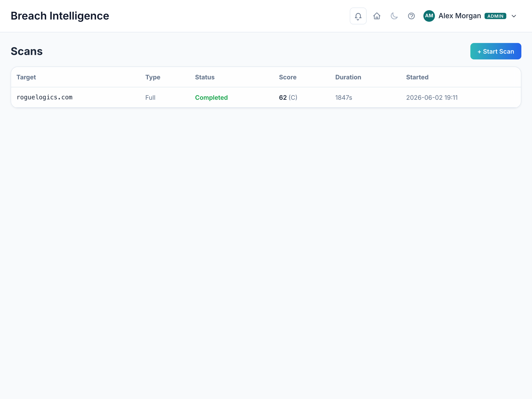Click the Breach Intelligence title

point(60,16)
